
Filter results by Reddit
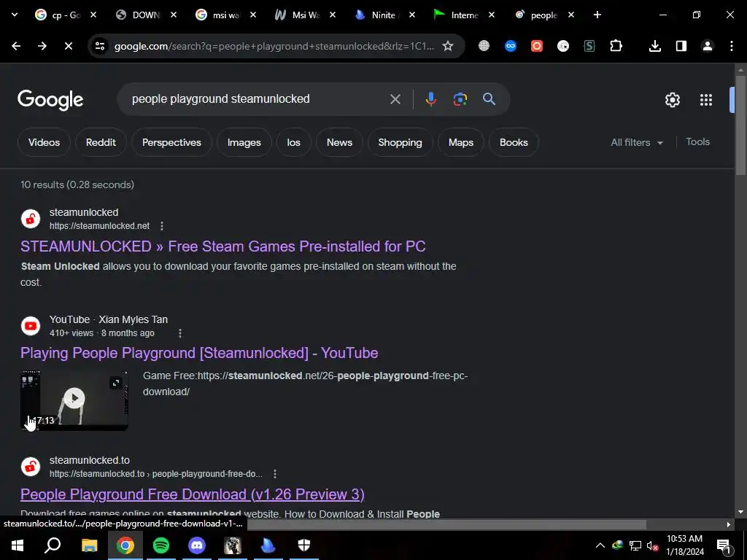pyautogui.click(x=101, y=142)
